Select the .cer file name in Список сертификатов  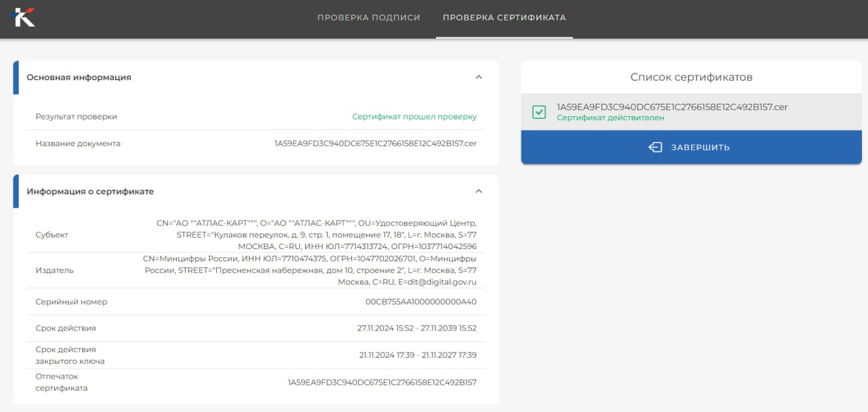click(x=671, y=107)
